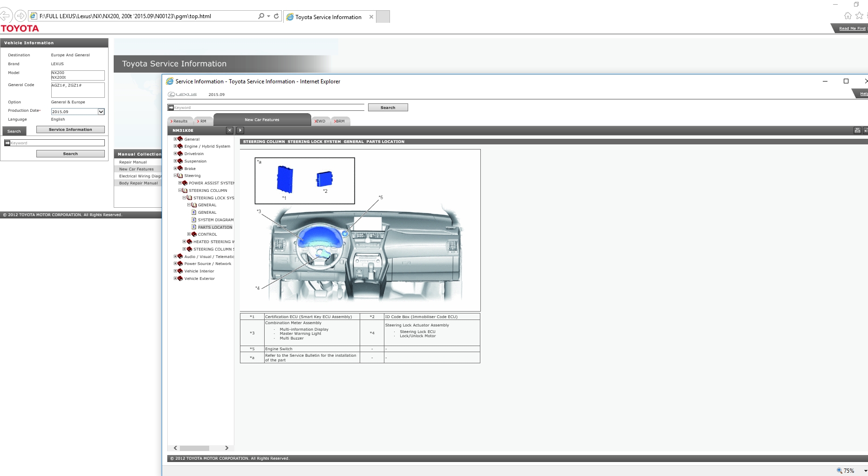Click the print icon in content toolbar

(857, 130)
